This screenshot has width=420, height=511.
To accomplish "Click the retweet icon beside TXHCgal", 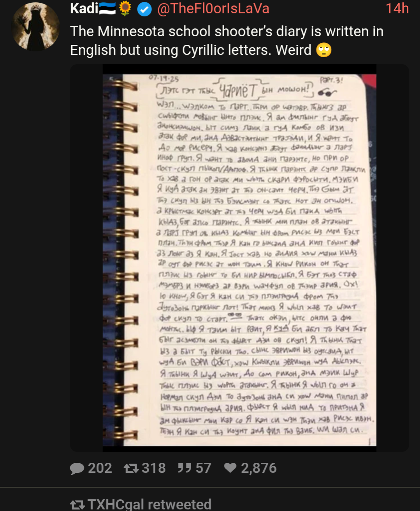I will point(77,505).
